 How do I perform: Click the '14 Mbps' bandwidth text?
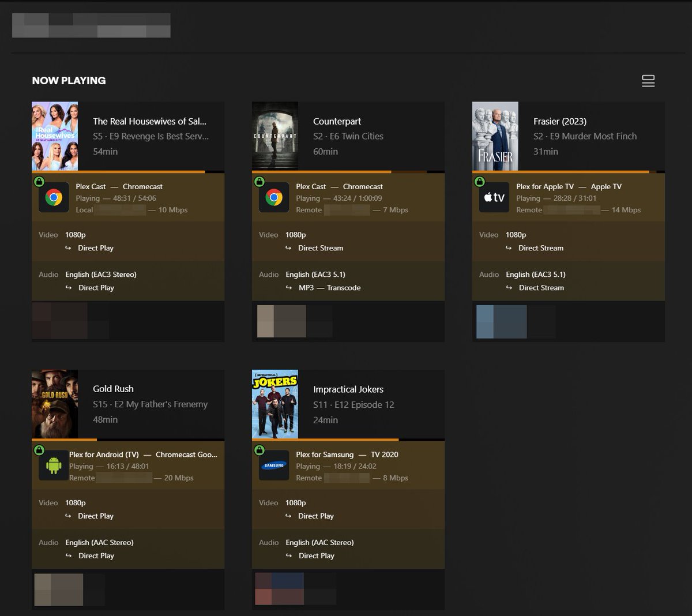(x=626, y=210)
